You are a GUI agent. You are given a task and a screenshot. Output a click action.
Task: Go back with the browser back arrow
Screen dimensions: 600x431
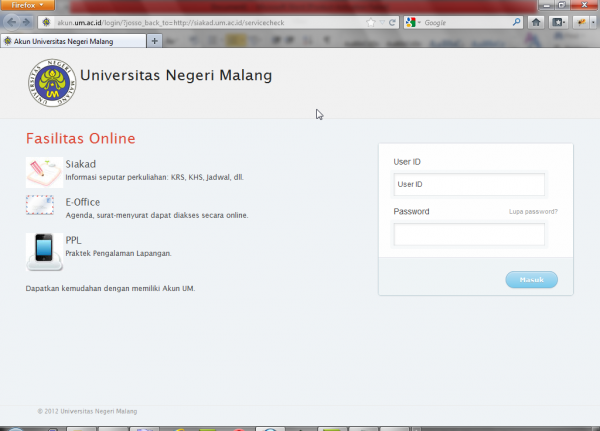(x=11, y=22)
